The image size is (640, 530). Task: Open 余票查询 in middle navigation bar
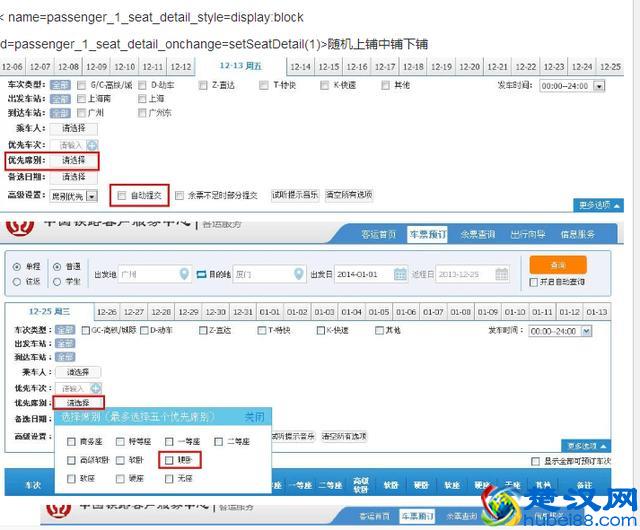click(x=478, y=234)
